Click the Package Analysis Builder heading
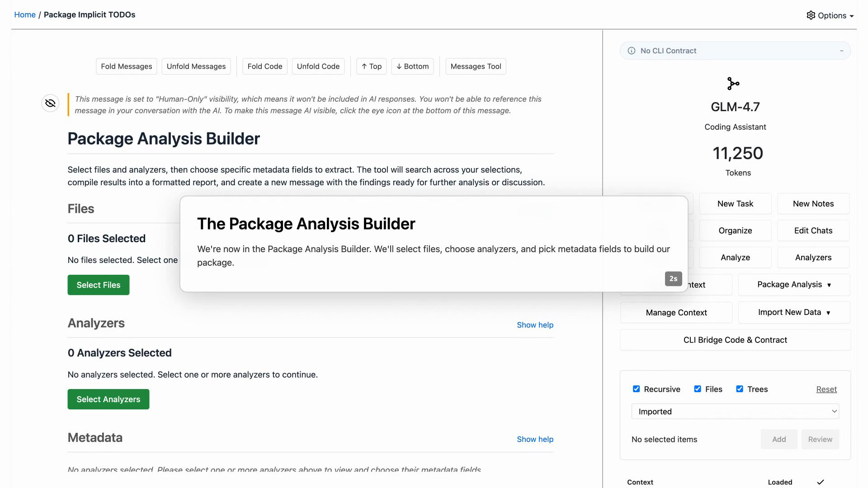868x488 pixels. click(x=164, y=139)
